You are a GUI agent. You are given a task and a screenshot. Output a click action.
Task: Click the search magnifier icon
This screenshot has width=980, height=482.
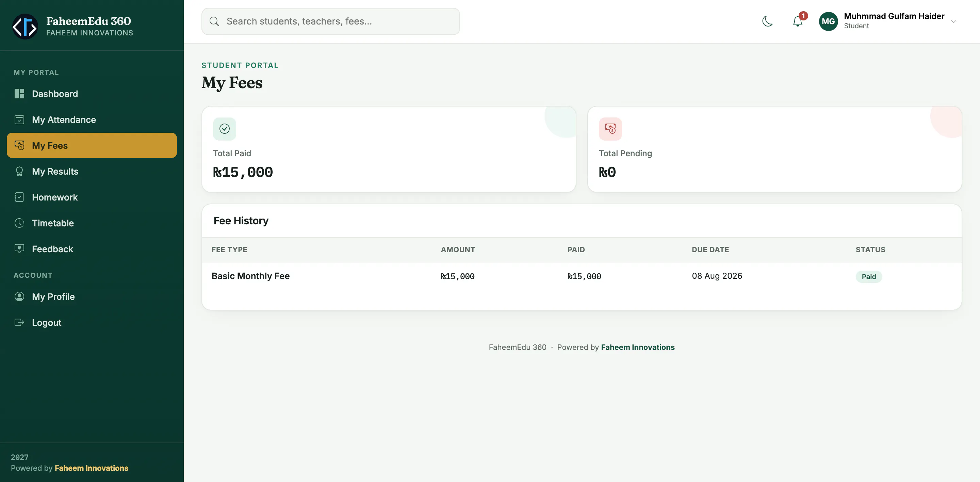(x=214, y=21)
